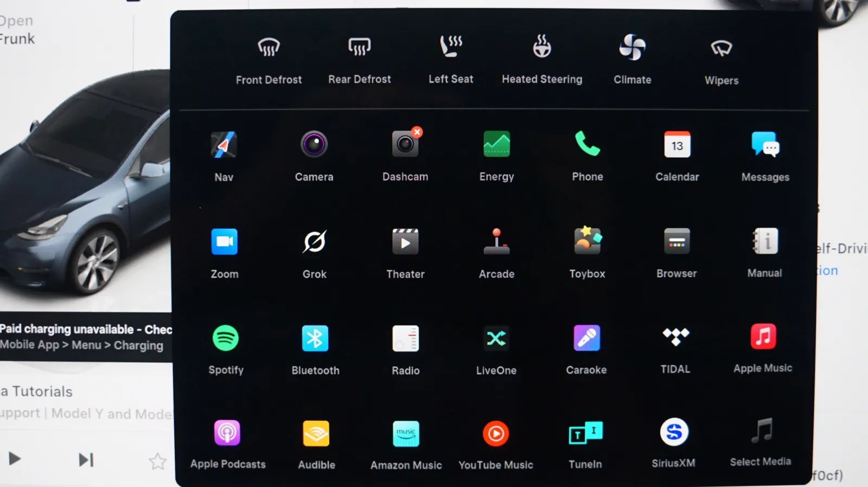
Task: Open Spotify music app
Action: click(226, 338)
